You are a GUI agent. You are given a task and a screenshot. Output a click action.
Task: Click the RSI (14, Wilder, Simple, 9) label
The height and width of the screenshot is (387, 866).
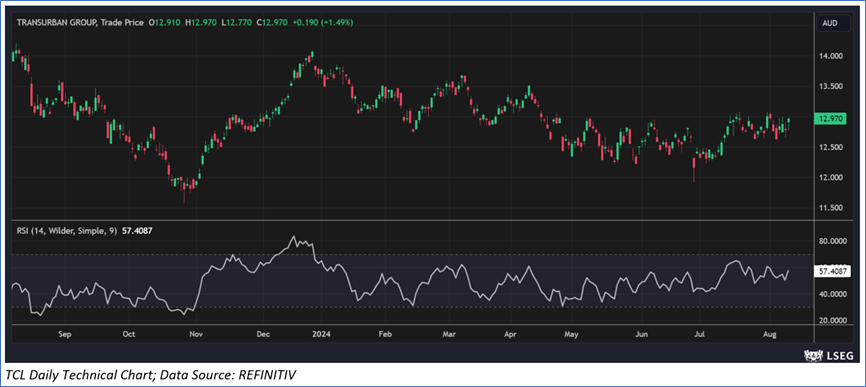[x=68, y=231]
